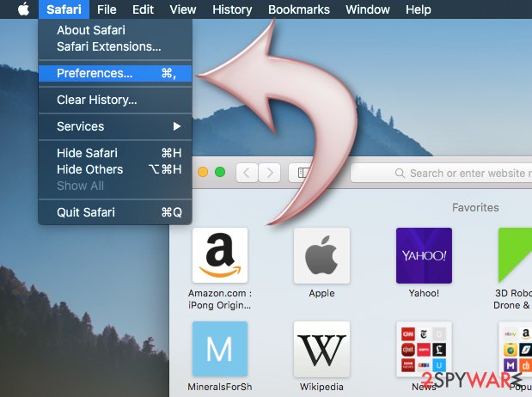The width and height of the screenshot is (532, 397).
Task: Open the Window menu
Action: (x=368, y=9)
